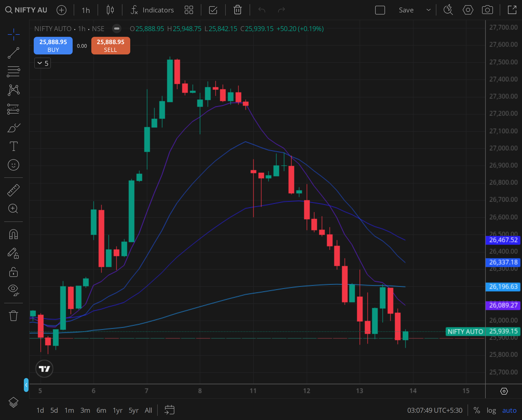The height and width of the screenshot is (420, 522).
Task: Open forecasting and measurement tools
Action: [13, 109]
